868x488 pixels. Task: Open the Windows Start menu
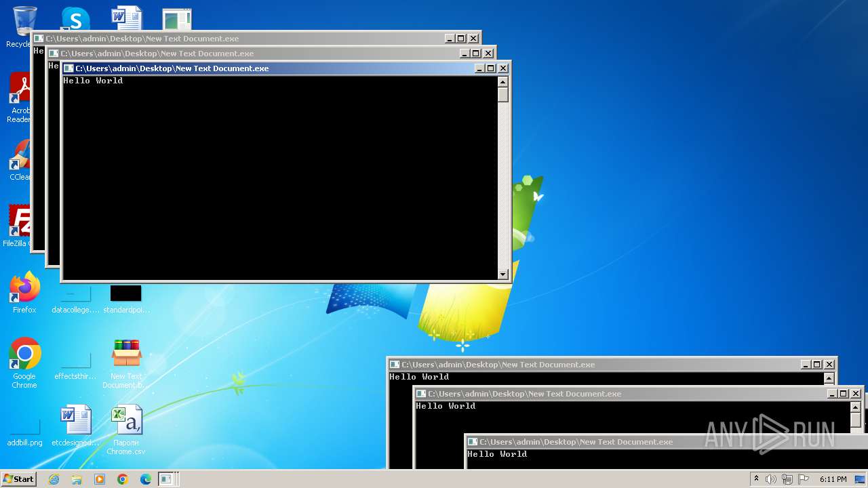coord(18,479)
